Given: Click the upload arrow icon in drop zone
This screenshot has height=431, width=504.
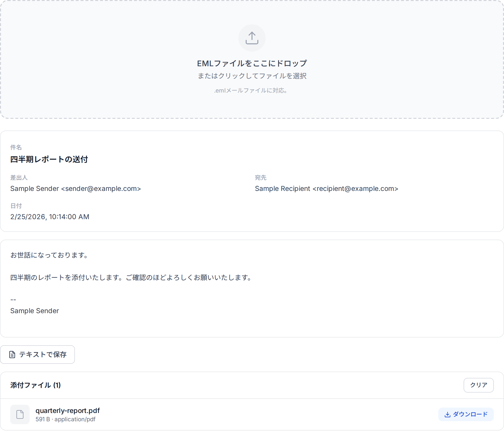Looking at the screenshot, I should coord(252,38).
